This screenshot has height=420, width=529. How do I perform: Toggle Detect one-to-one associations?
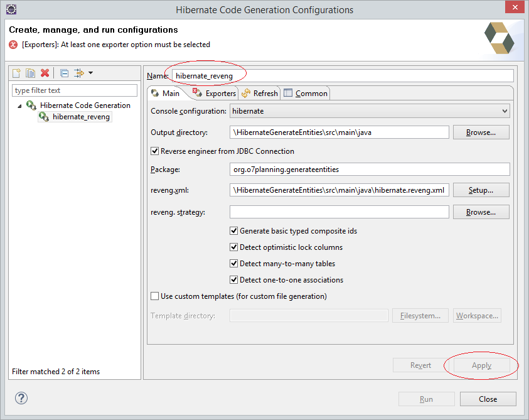pos(233,280)
